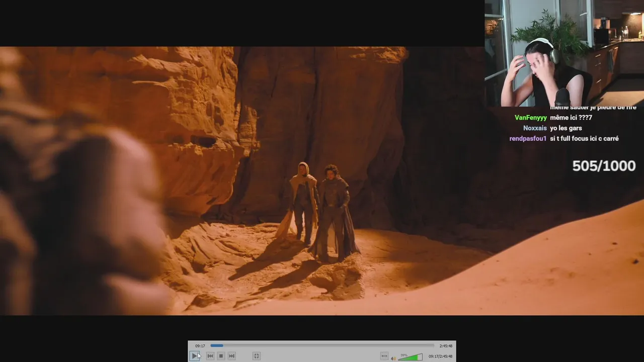This screenshot has width=644, height=362.
Task: Click the chat message 'yo les gars'
Action: [566, 128]
